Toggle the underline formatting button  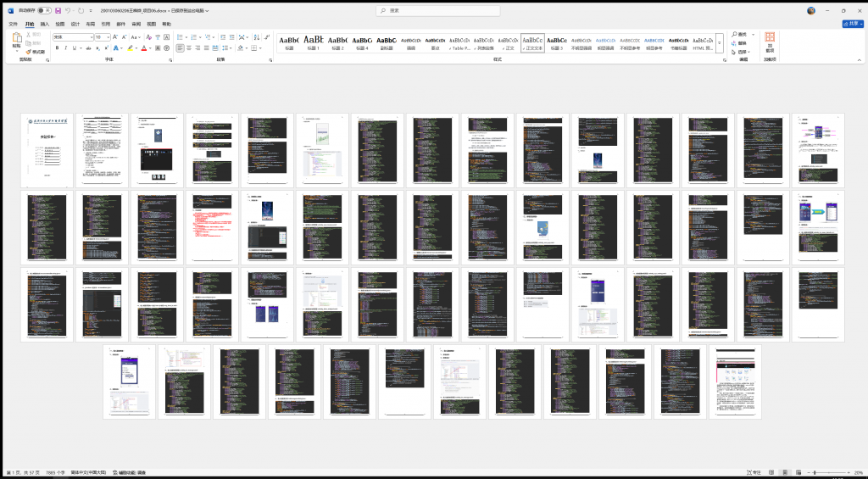(x=74, y=48)
